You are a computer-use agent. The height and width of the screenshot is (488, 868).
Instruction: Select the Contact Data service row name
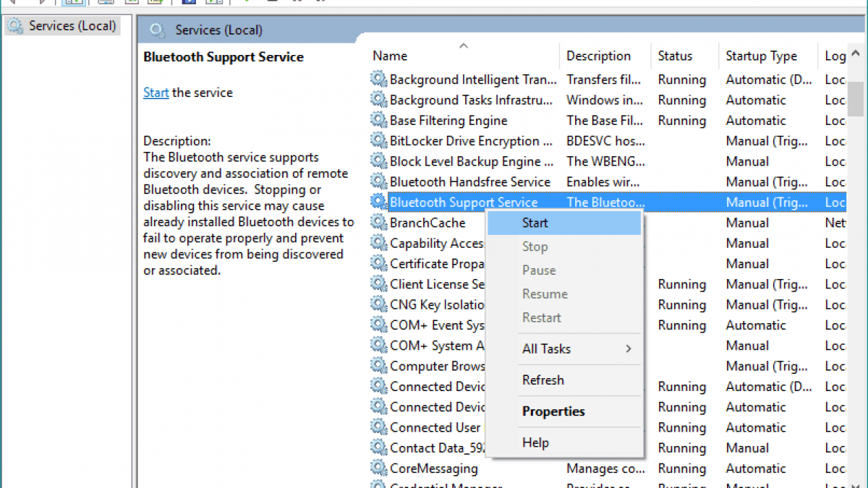[437, 448]
